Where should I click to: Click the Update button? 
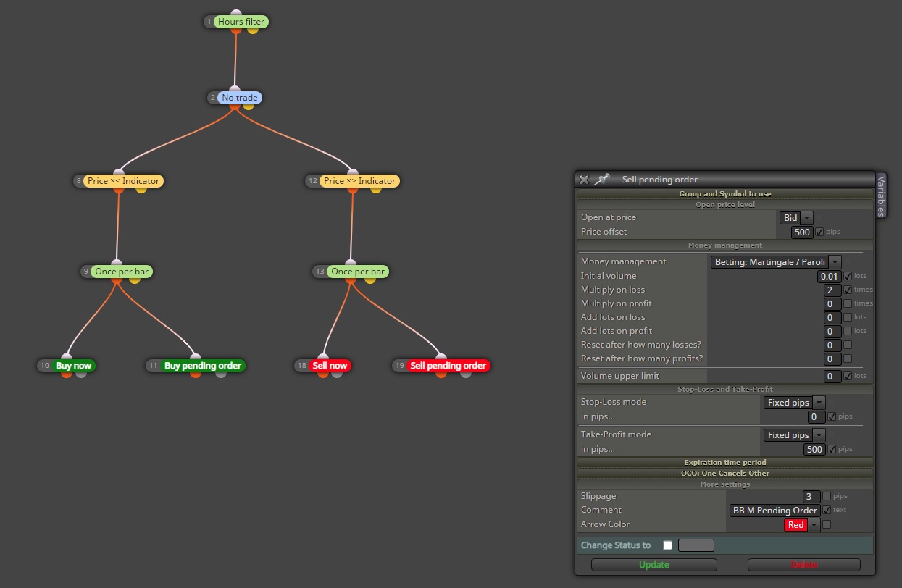(654, 565)
